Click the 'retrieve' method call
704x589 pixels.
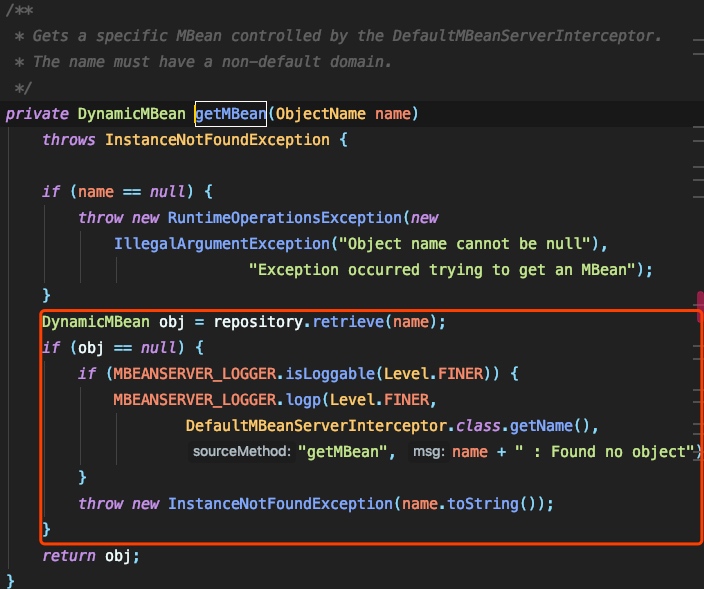pyautogui.click(x=348, y=322)
